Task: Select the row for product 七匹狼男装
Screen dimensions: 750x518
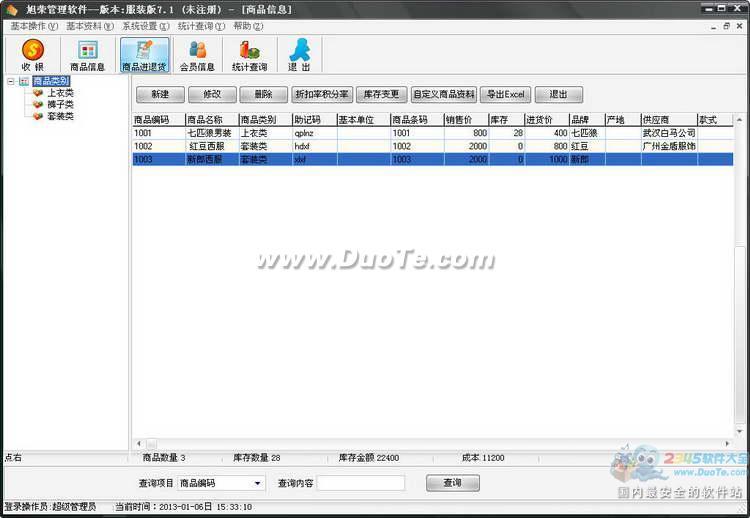Action: point(210,132)
